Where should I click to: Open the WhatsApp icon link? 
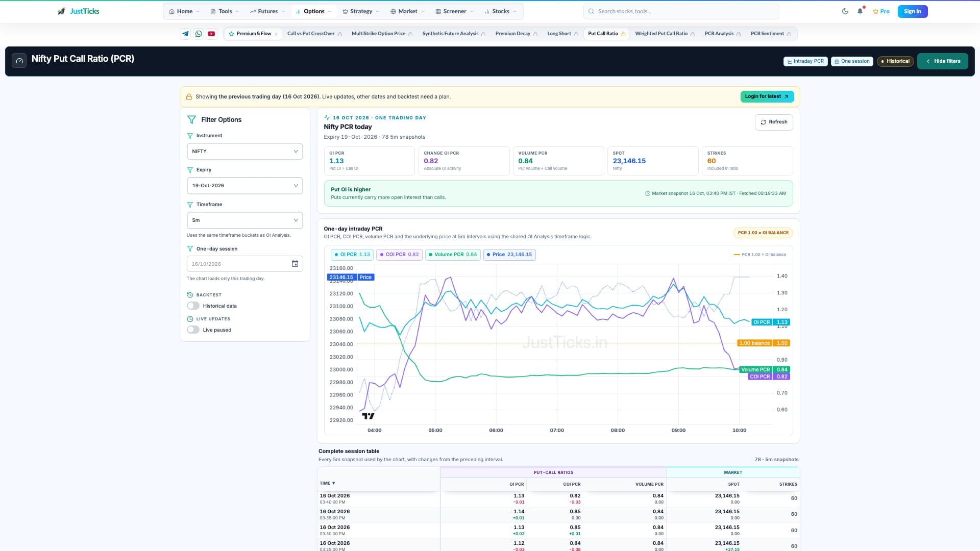[x=199, y=34]
